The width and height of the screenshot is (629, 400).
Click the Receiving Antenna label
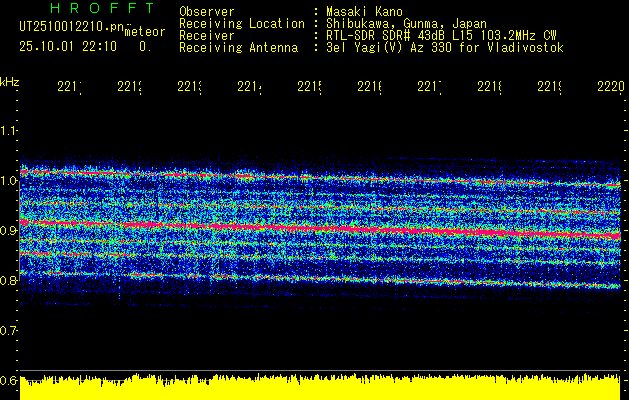coord(239,48)
